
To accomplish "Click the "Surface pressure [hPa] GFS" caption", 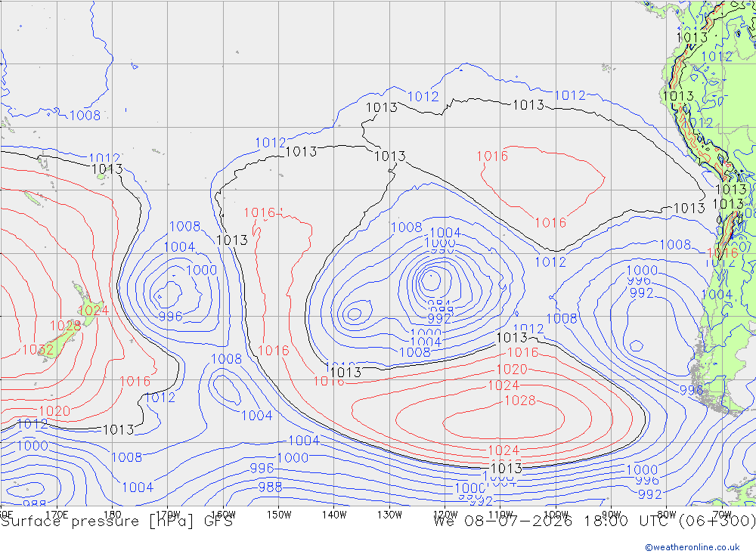I will point(116,522).
